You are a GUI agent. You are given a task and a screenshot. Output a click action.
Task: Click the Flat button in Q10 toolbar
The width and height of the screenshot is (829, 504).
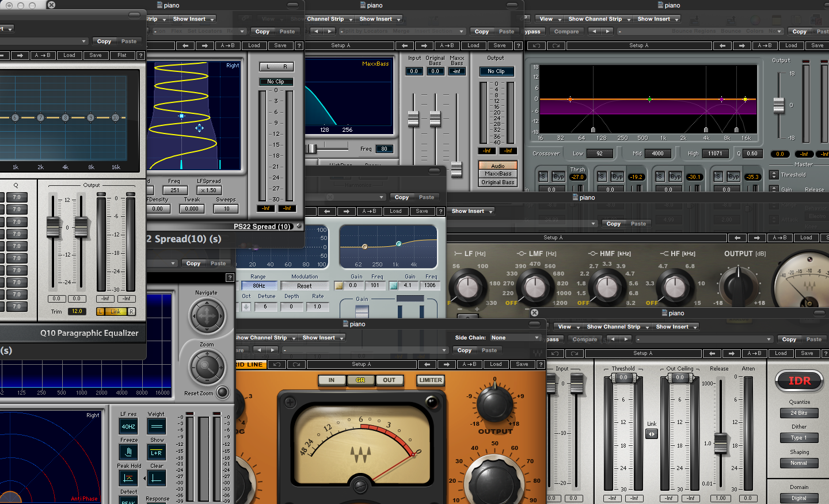[122, 55]
